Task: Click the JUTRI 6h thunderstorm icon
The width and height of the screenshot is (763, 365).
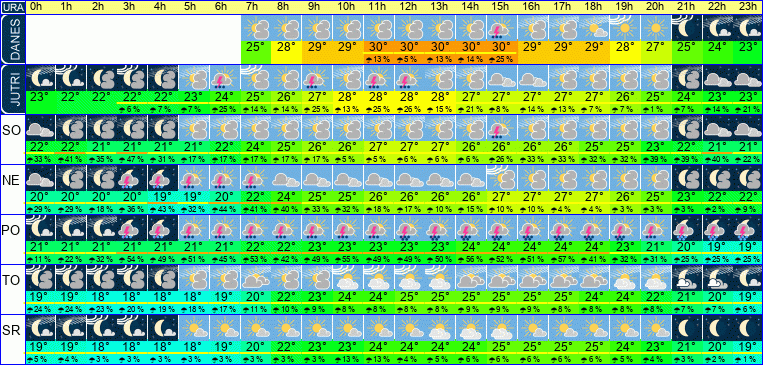Action: tap(224, 78)
